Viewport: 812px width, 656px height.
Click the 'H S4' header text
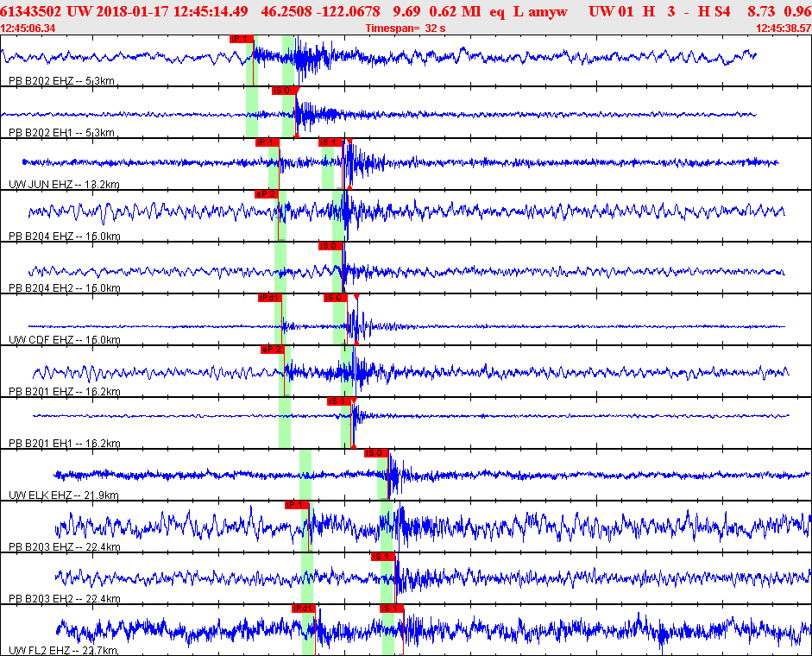tap(714, 11)
